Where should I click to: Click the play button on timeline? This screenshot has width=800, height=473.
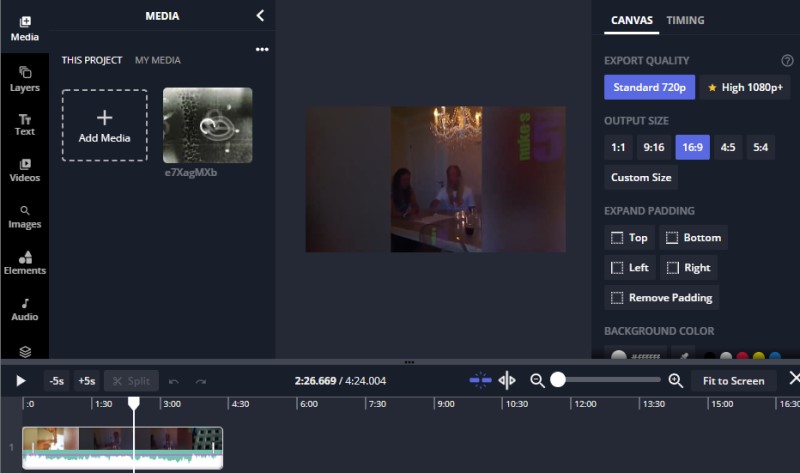point(20,381)
